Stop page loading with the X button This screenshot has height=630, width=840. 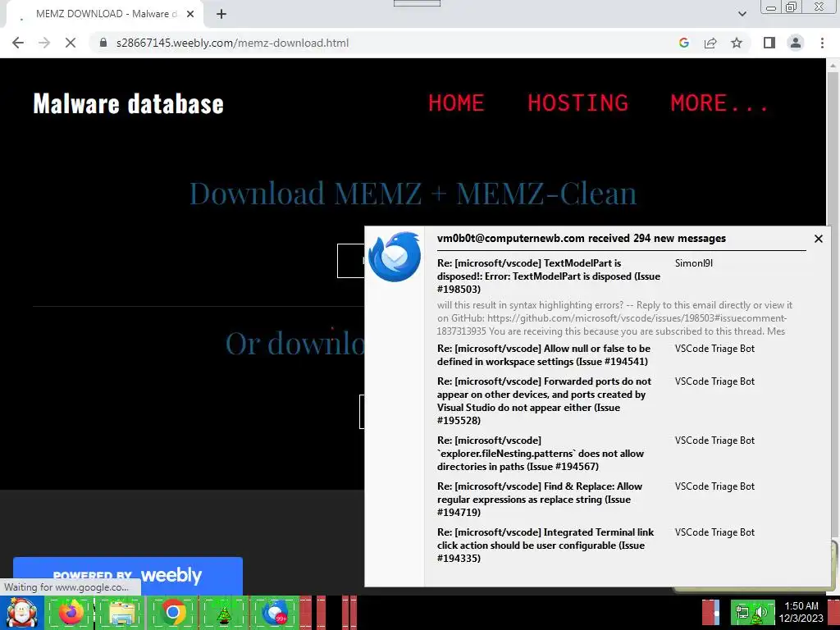click(x=71, y=43)
